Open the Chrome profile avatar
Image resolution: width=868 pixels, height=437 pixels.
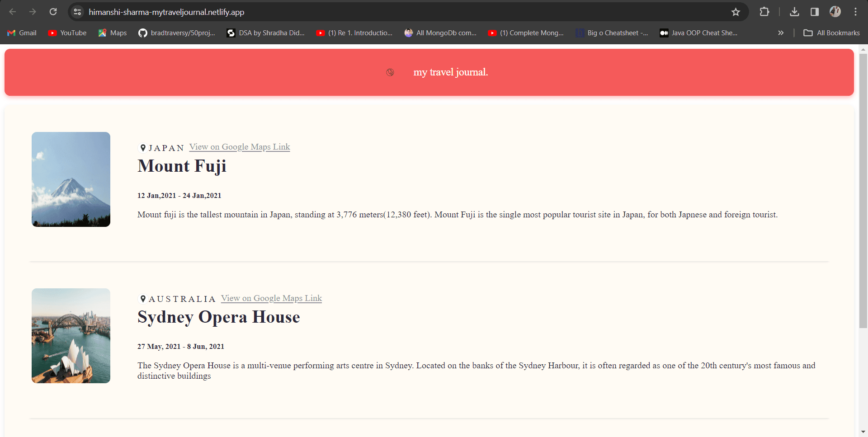click(835, 12)
